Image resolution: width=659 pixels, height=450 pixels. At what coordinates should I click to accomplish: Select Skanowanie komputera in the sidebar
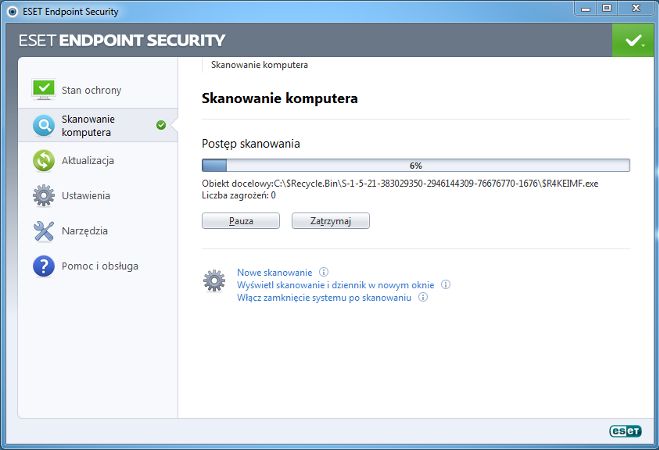tap(98, 125)
